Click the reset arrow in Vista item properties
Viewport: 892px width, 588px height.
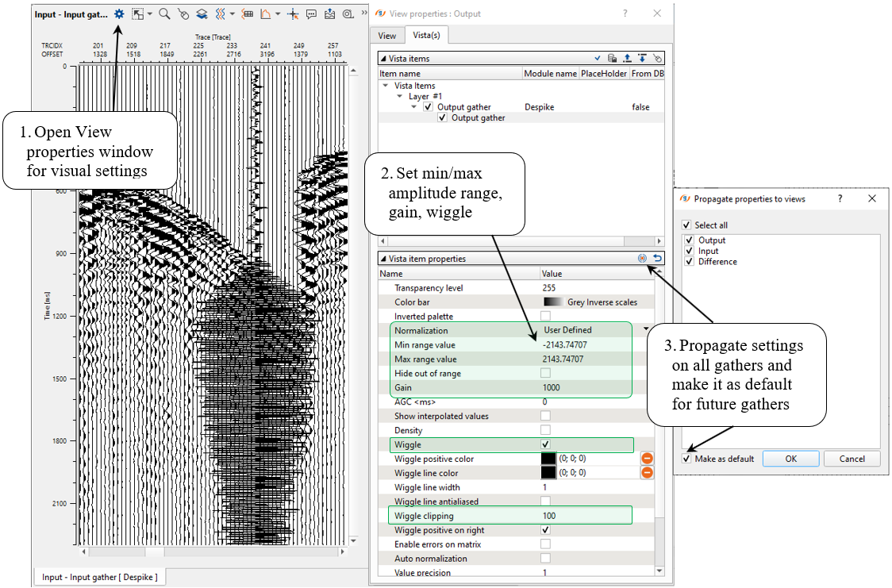657,259
